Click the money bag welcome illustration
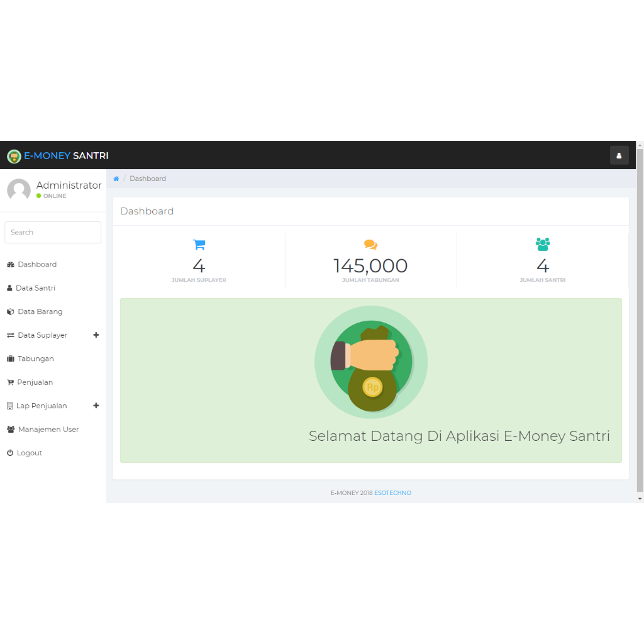644x644 pixels. (x=371, y=362)
